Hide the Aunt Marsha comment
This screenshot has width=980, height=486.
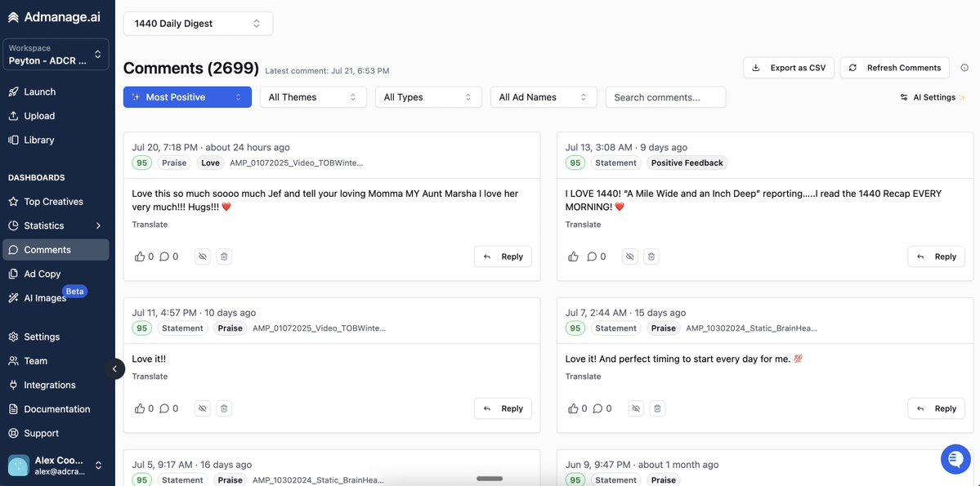point(203,256)
